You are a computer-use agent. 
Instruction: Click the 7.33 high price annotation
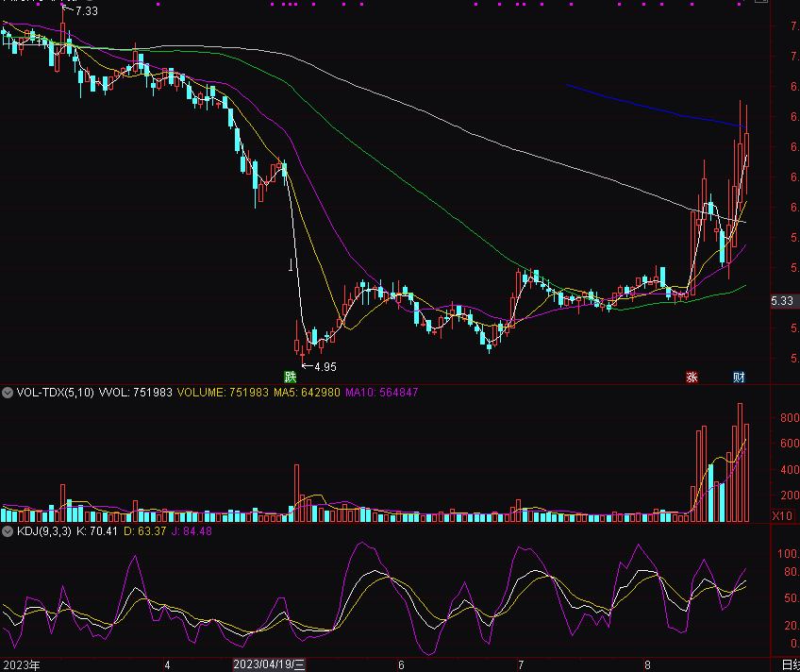tap(86, 11)
